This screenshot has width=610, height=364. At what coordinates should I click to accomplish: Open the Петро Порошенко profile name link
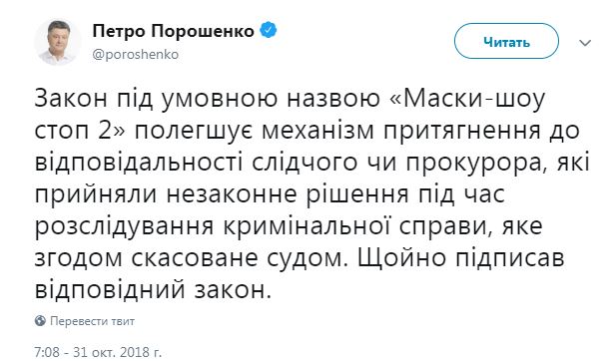click(x=173, y=31)
